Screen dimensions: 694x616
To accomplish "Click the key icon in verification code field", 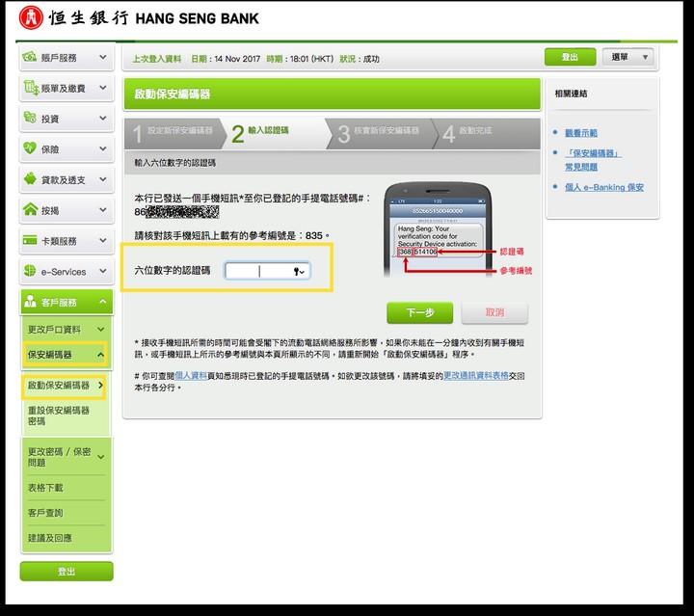I will coord(298,272).
